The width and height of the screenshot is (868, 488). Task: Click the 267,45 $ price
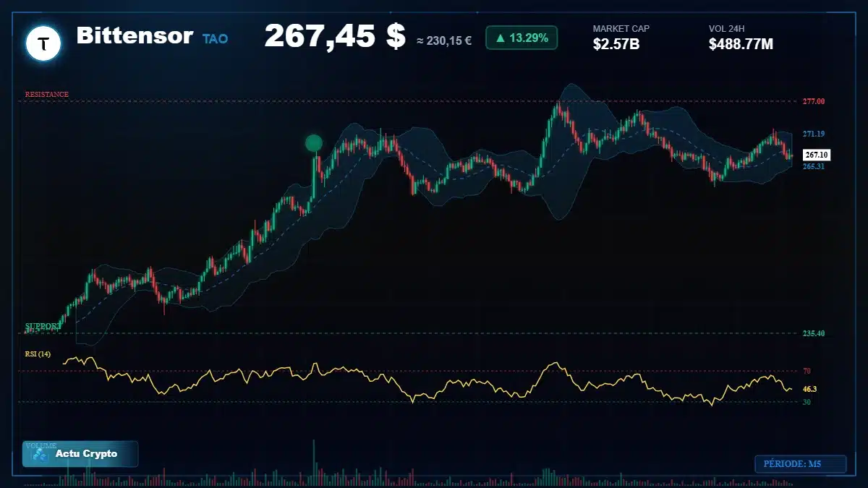tap(335, 35)
